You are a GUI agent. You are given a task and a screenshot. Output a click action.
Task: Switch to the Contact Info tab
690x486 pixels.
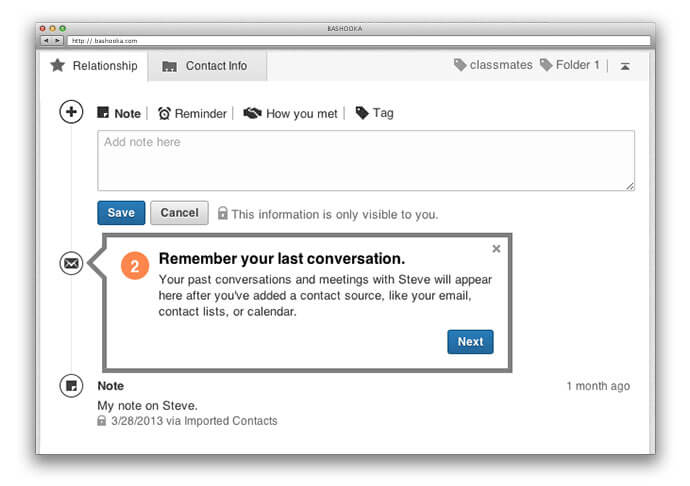(206, 66)
